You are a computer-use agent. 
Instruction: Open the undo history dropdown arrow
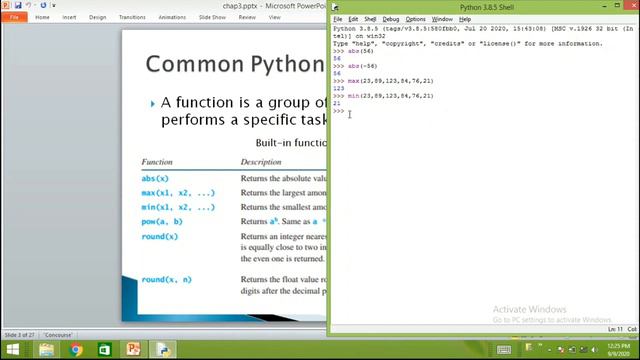coord(35,6)
